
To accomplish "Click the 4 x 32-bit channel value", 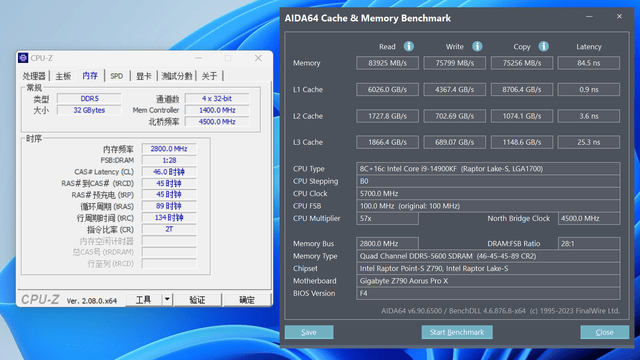I will click(x=217, y=98).
